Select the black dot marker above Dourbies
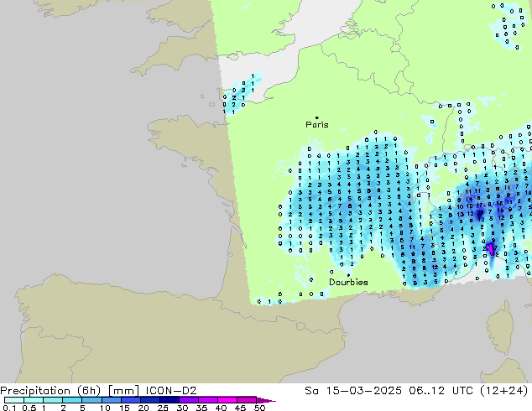 tap(348, 275)
